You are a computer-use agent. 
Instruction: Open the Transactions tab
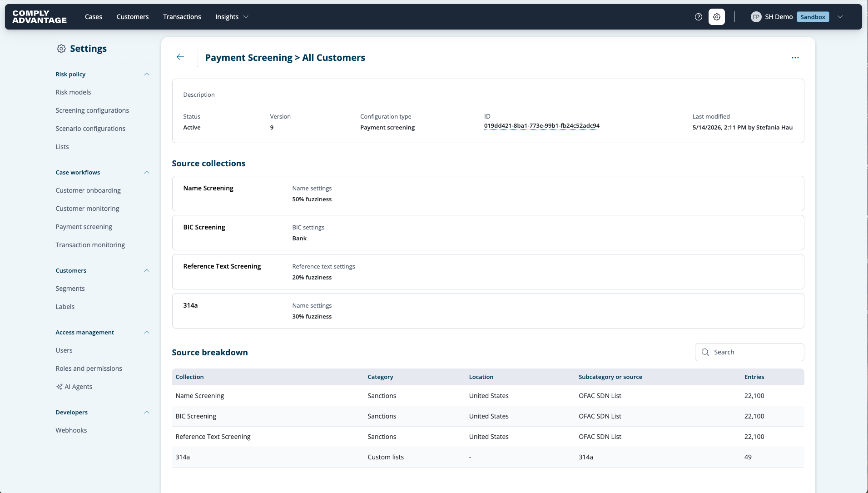182,17
